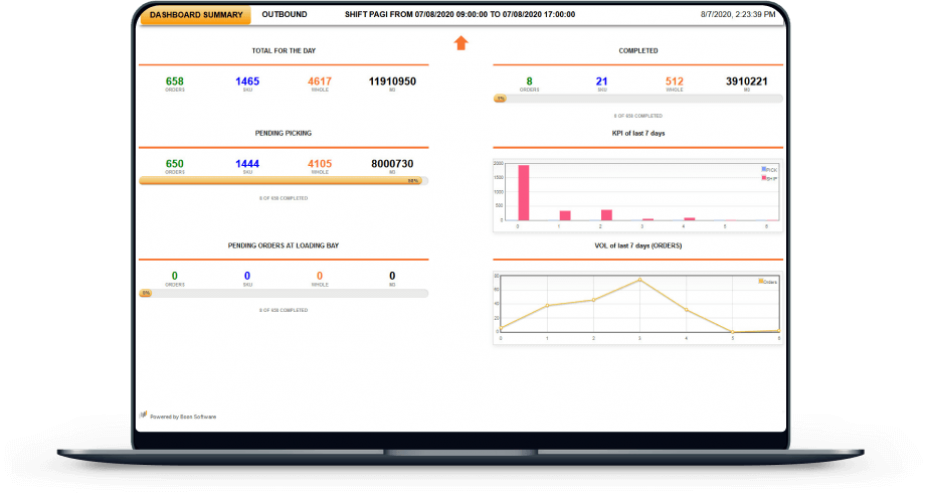This screenshot has height=494, width=930.
Task: Select the COMPLETED section heading
Action: [638, 51]
